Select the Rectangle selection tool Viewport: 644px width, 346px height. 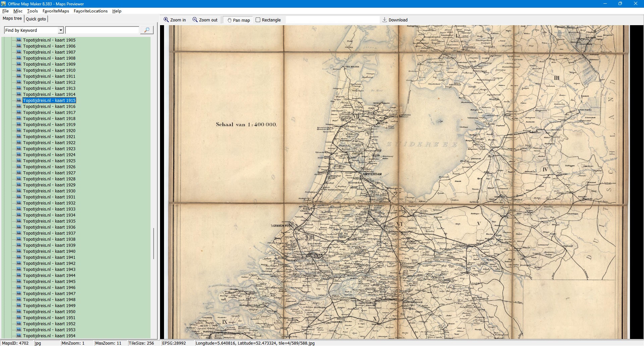[x=258, y=20]
